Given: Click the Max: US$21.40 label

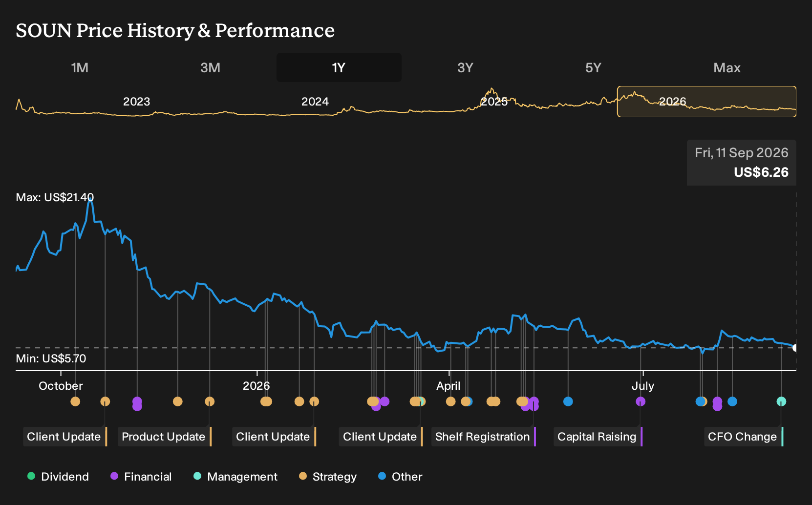Looking at the screenshot, I should point(55,197).
